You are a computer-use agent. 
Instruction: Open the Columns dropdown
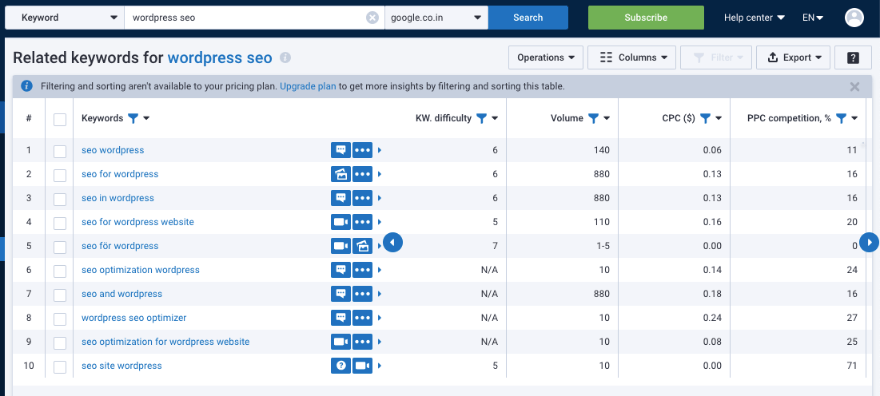point(631,58)
